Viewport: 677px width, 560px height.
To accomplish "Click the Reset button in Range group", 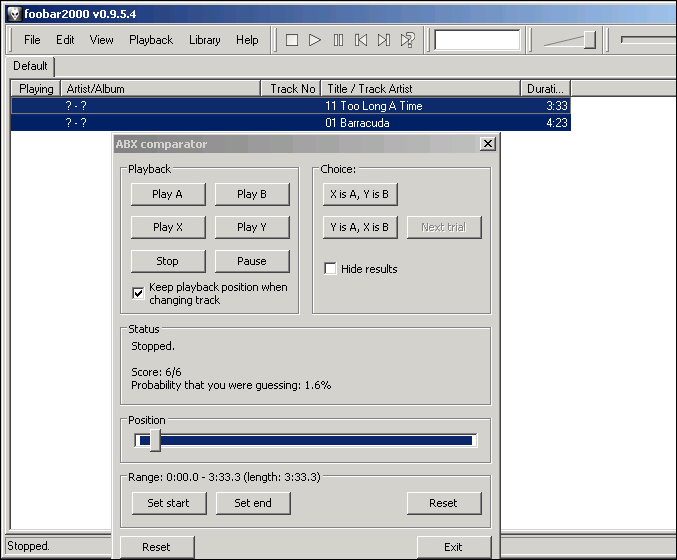I will coord(444,503).
